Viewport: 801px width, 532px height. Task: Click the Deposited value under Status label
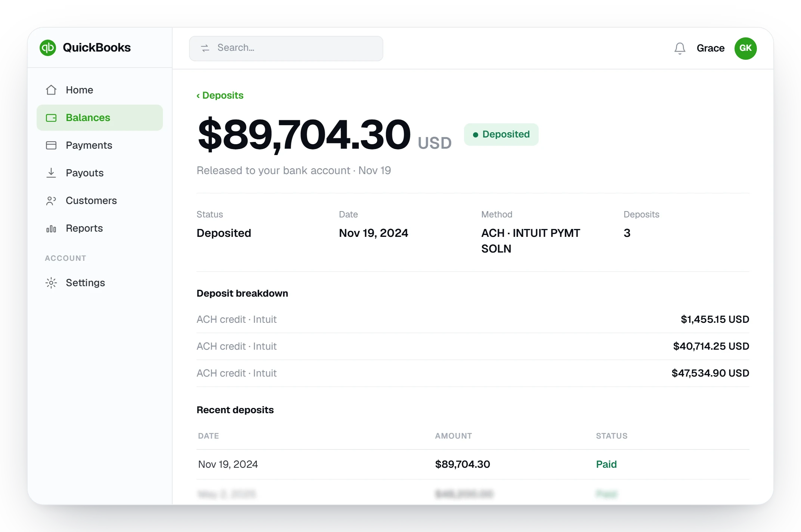coord(224,233)
